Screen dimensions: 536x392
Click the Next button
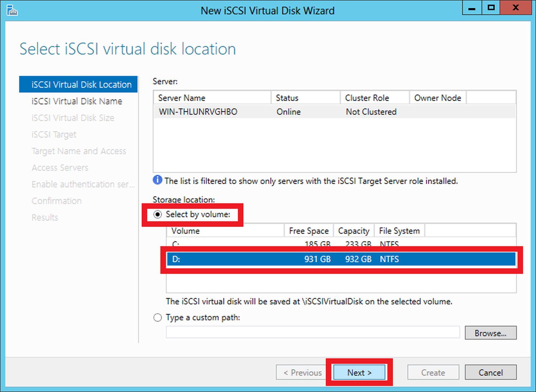click(359, 372)
